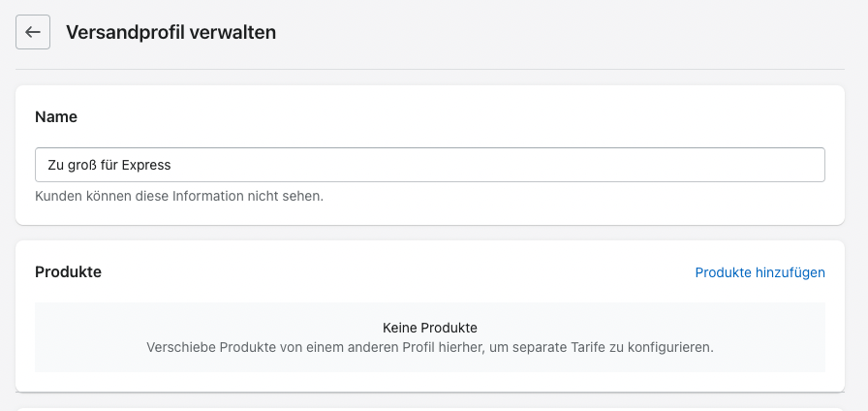Click the word "verwalten" in the header
Viewport: 868px width, 411px height.
[236, 32]
